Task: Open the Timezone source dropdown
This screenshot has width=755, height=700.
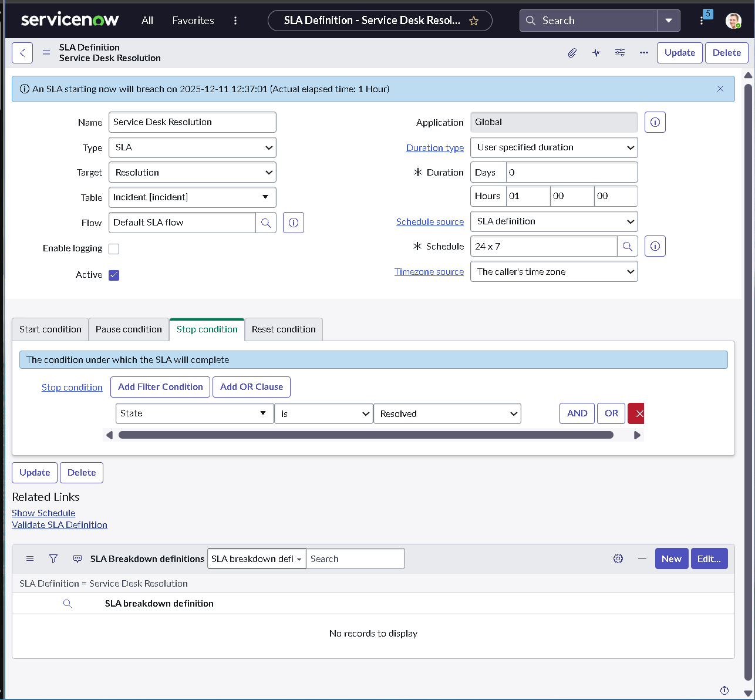Action: point(553,271)
